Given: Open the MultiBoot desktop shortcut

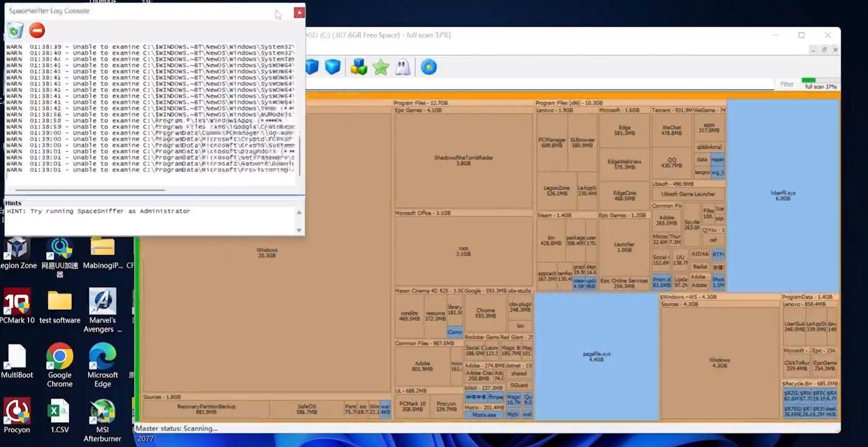Looking at the screenshot, I should 17,361.
